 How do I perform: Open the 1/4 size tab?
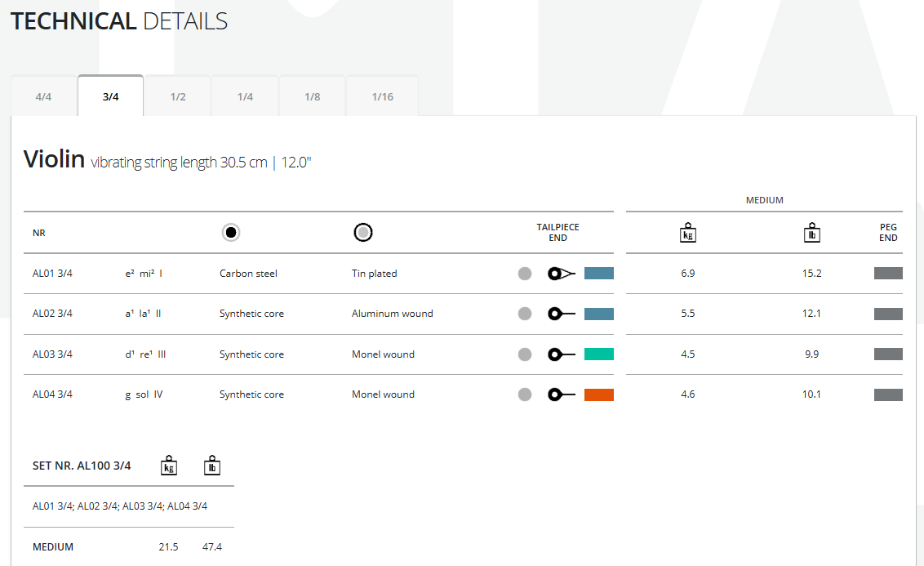pos(245,96)
